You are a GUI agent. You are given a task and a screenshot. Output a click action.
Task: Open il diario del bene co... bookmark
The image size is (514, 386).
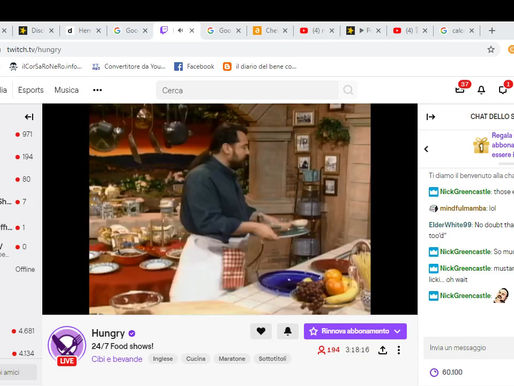point(259,67)
